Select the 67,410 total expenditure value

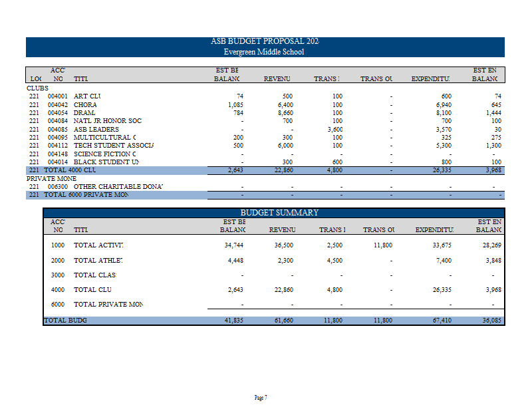(x=442, y=321)
